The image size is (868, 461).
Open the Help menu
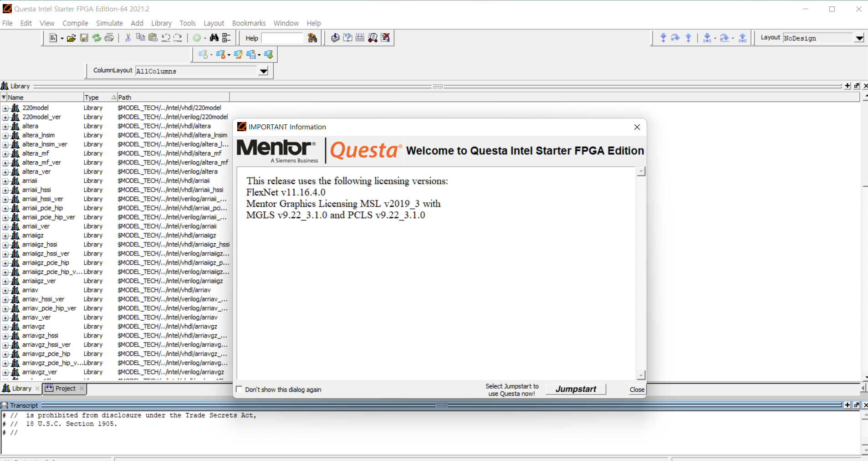pyautogui.click(x=313, y=23)
